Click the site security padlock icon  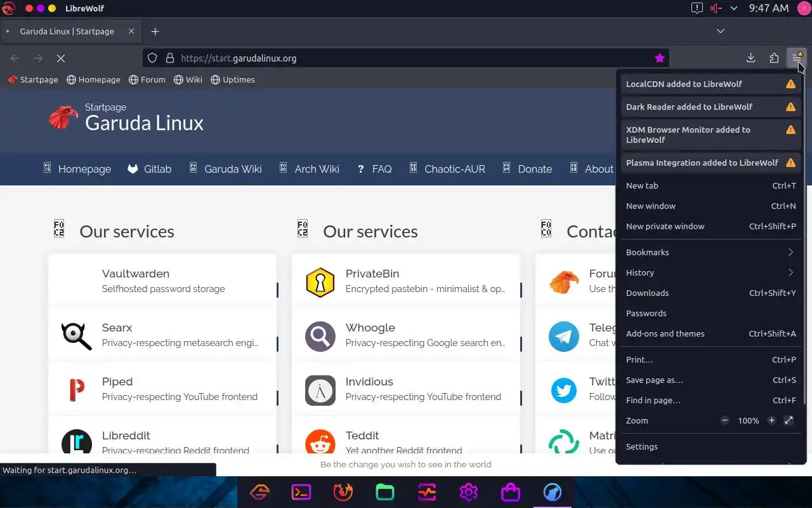169,58
